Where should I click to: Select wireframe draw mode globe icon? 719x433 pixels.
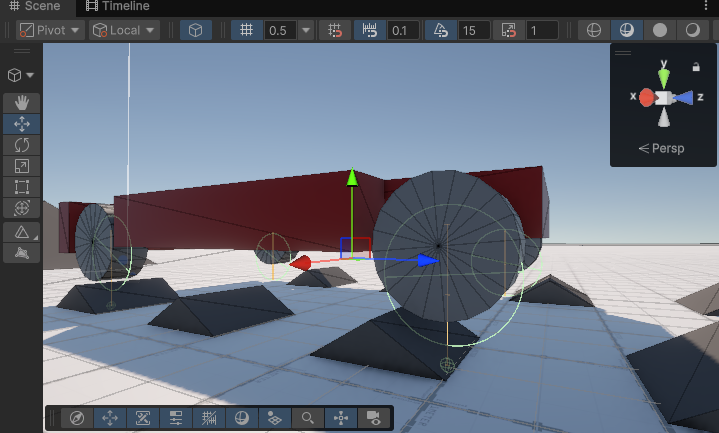[x=594, y=30]
